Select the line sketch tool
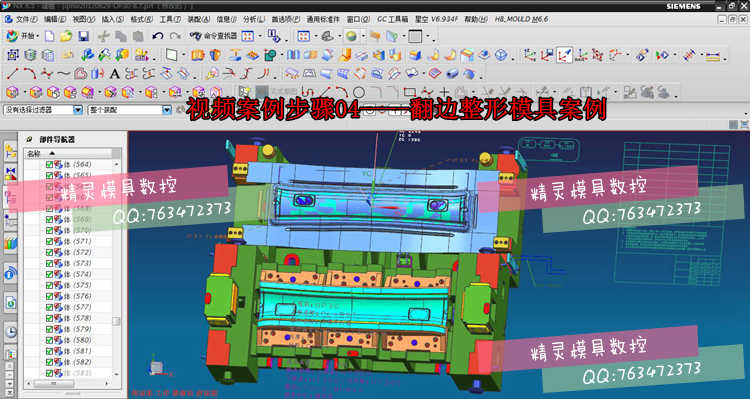 point(12,74)
